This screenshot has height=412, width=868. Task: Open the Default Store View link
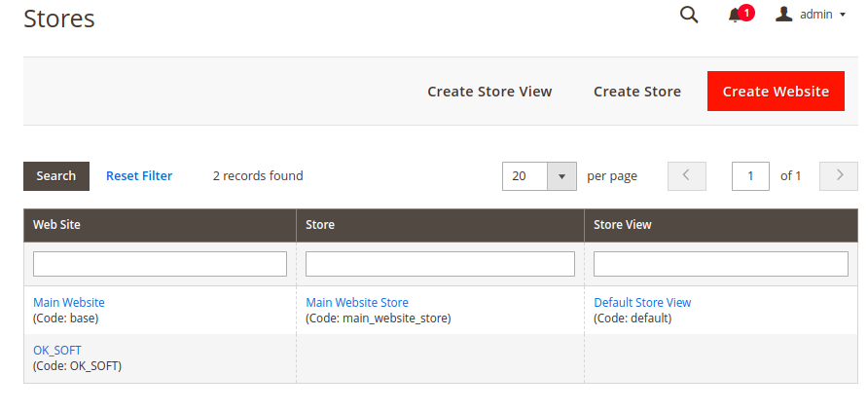click(642, 302)
